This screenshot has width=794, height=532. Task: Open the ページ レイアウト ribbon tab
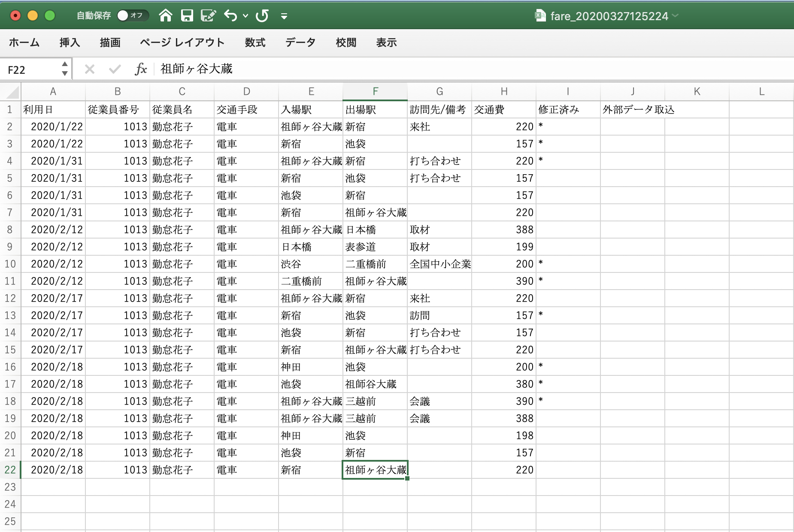pos(182,42)
